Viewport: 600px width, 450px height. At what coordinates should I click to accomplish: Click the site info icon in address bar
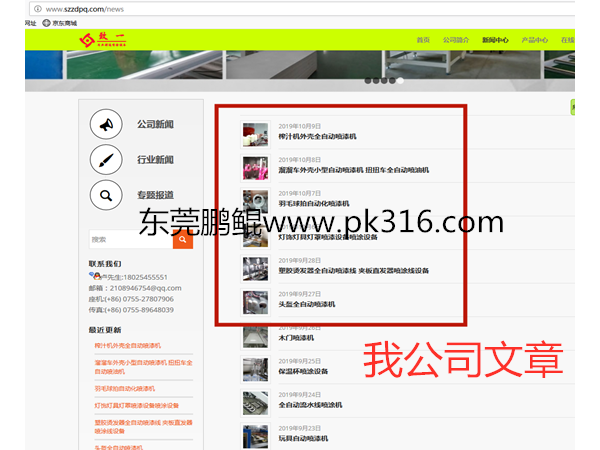click(x=38, y=9)
